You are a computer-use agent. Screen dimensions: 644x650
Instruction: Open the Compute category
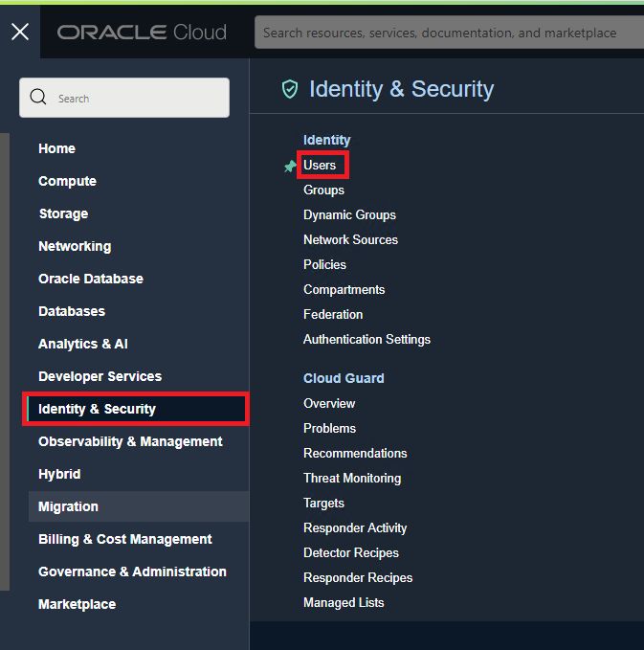point(67,181)
